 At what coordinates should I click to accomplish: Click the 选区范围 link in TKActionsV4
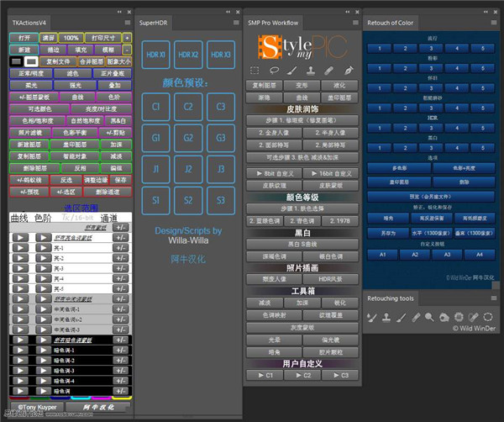click(x=81, y=208)
